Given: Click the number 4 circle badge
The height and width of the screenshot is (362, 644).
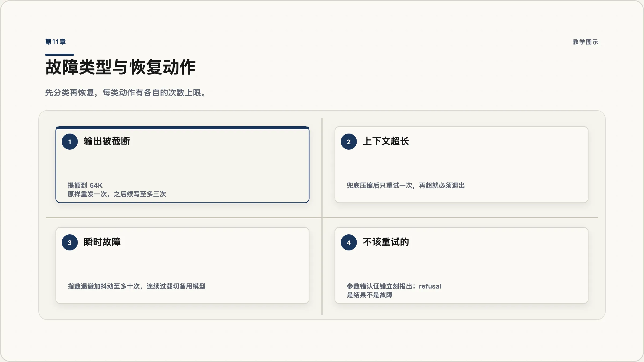Looking at the screenshot, I should [x=349, y=242].
